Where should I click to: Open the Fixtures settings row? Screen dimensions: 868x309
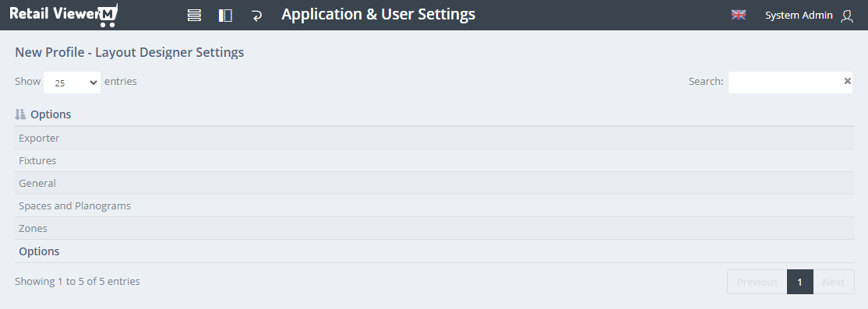tap(435, 161)
